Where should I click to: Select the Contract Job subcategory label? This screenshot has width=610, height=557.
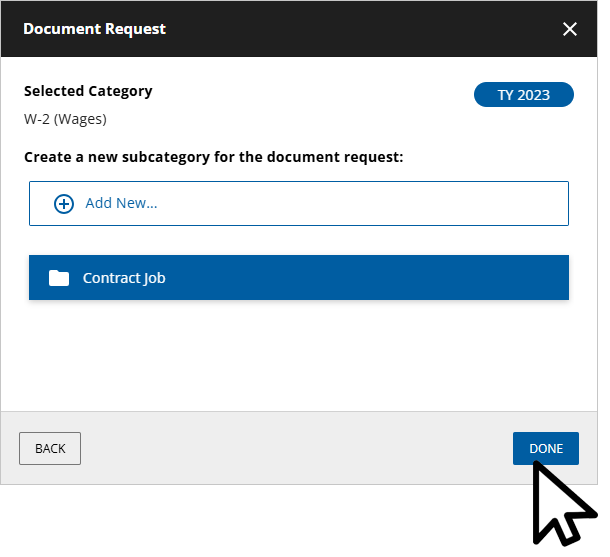coord(124,278)
